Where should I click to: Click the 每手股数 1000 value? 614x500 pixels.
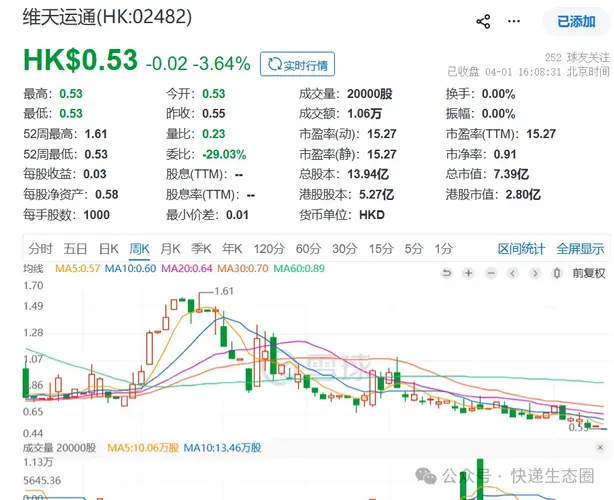tap(97, 215)
